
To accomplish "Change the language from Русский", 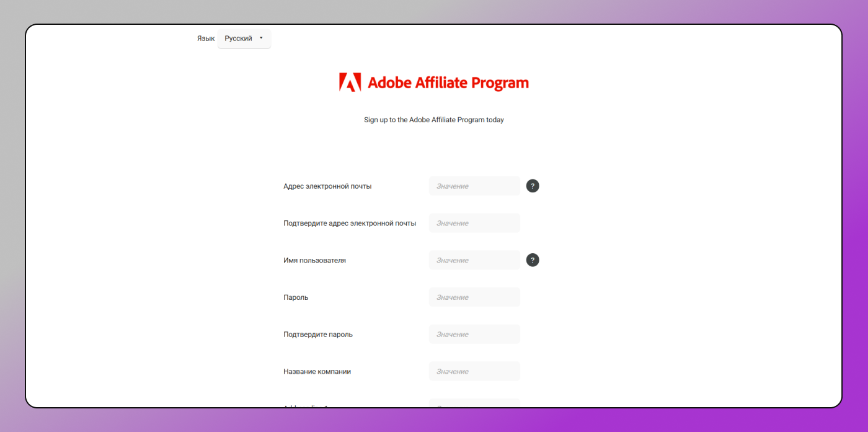I will pyautogui.click(x=244, y=38).
